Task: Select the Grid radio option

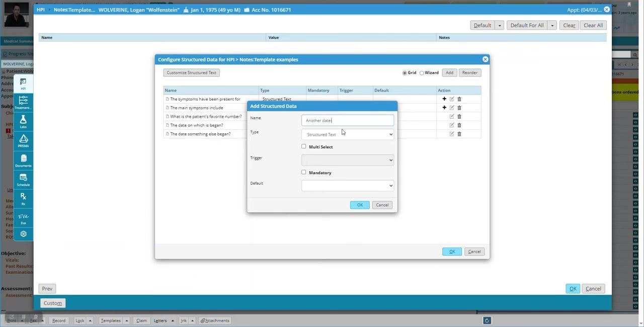Action: point(405,73)
